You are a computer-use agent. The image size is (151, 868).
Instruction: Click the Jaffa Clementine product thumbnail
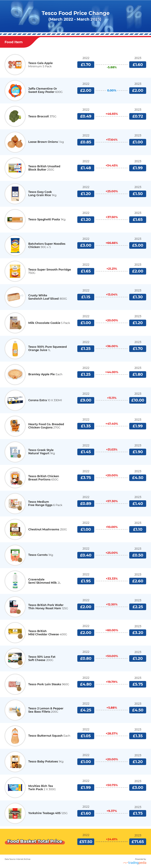point(15,90)
